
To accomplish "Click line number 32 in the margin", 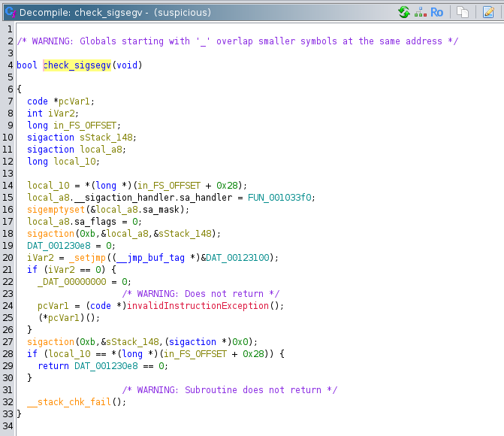I will pyautogui.click(x=8, y=402).
